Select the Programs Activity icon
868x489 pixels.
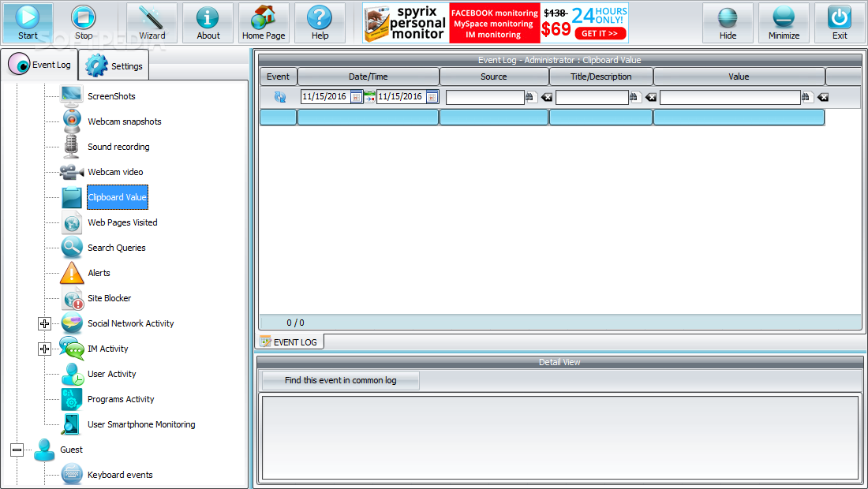[72, 399]
